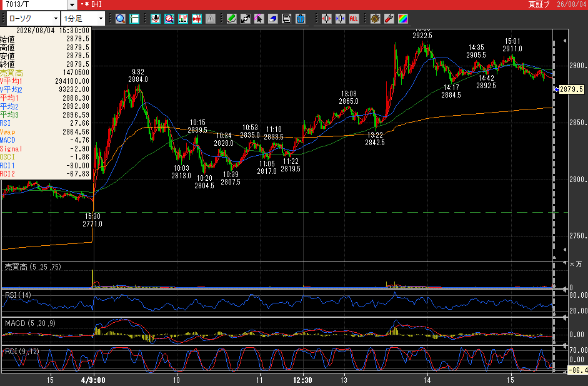Click the RSI 27.66 data row

click(x=45, y=123)
